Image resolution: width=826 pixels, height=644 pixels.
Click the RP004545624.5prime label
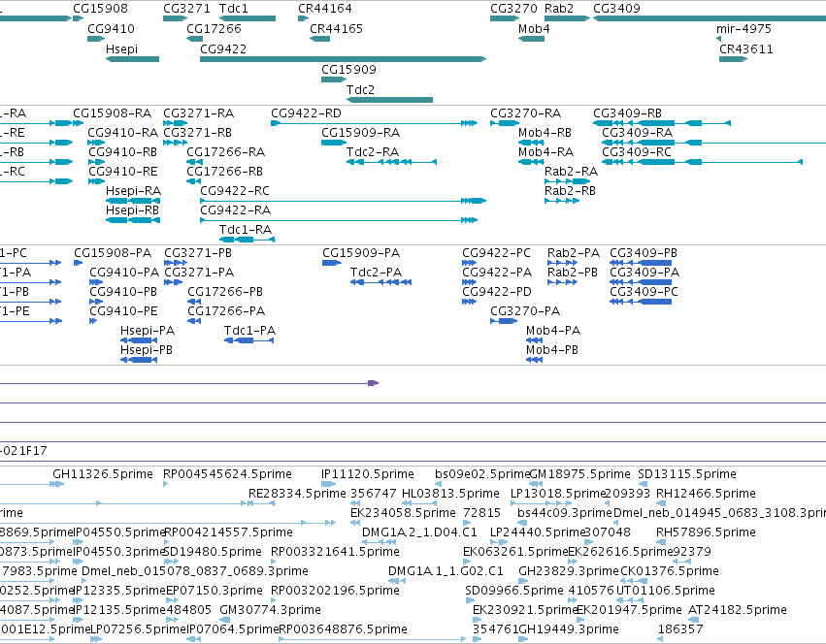(x=227, y=474)
